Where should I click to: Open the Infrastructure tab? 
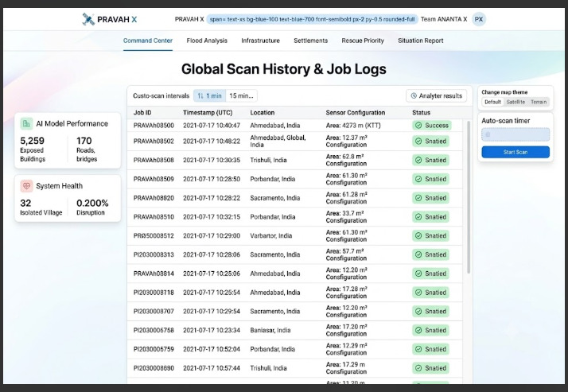[260, 41]
